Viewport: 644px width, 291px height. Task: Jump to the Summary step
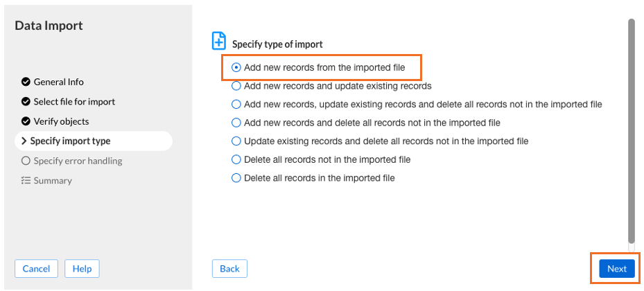[x=53, y=181]
